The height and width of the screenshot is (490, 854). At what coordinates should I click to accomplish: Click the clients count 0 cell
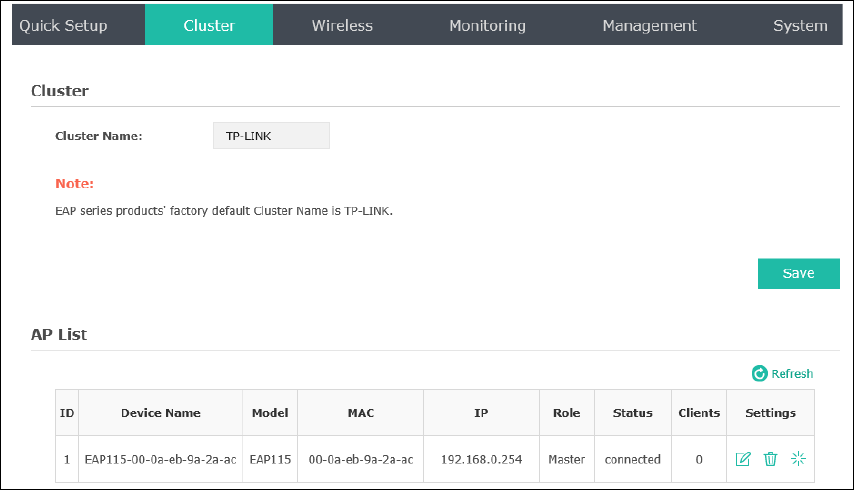(699, 460)
